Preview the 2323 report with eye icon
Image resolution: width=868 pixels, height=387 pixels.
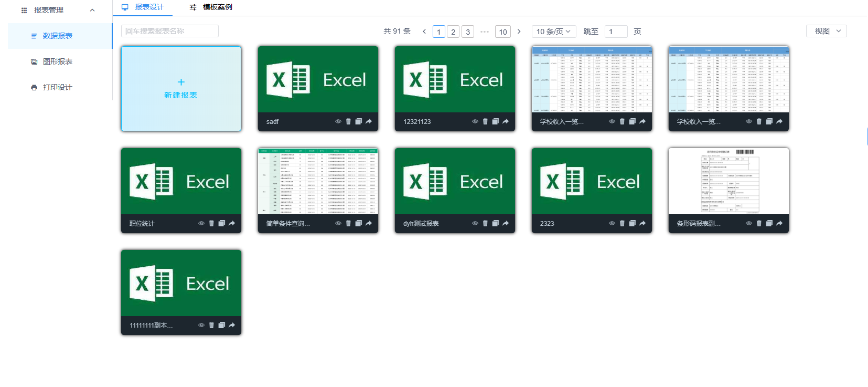(x=612, y=223)
